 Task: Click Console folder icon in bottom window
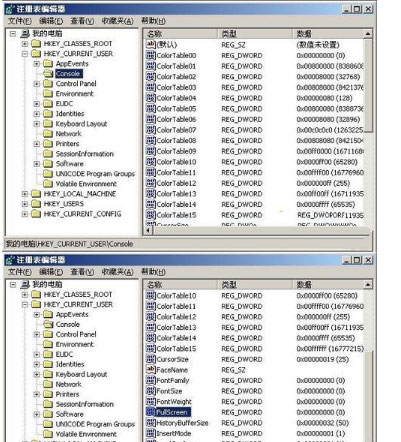point(48,324)
